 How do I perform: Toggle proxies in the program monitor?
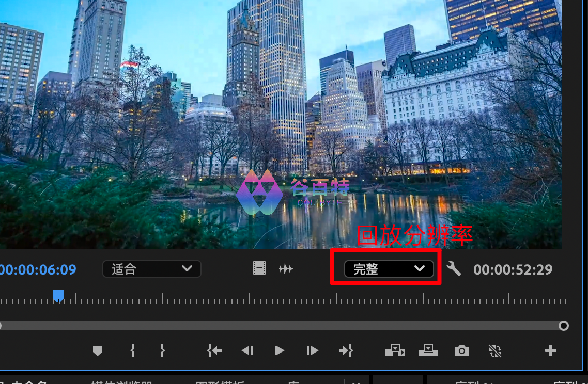click(494, 351)
